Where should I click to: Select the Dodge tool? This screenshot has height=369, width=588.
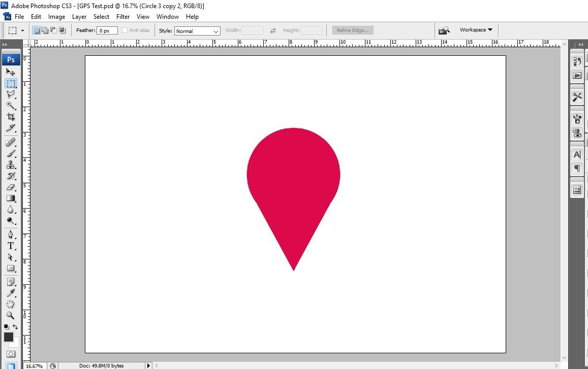(11, 221)
